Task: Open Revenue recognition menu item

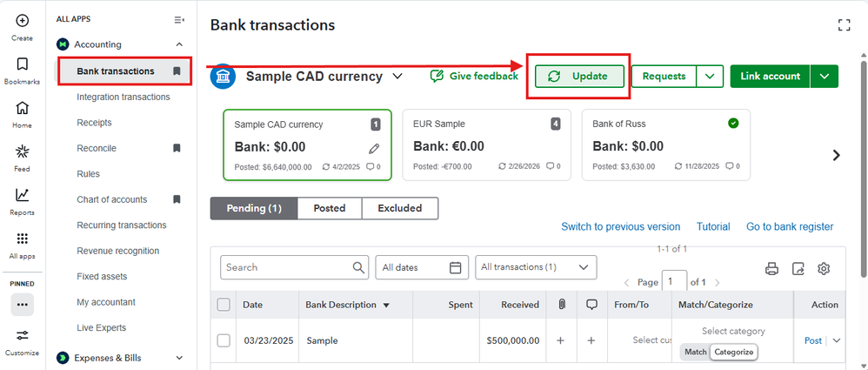Action: click(118, 251)
